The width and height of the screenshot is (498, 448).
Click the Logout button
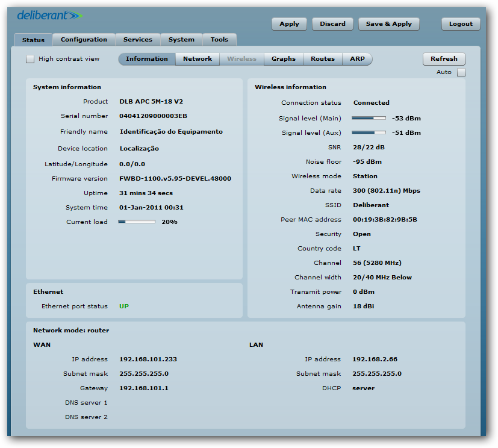pyautogui.click(x=460, y=24)
